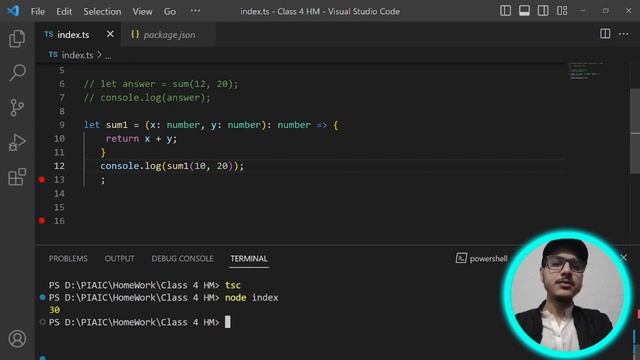Open the Customize Layout icon

[x=562, y=11]
